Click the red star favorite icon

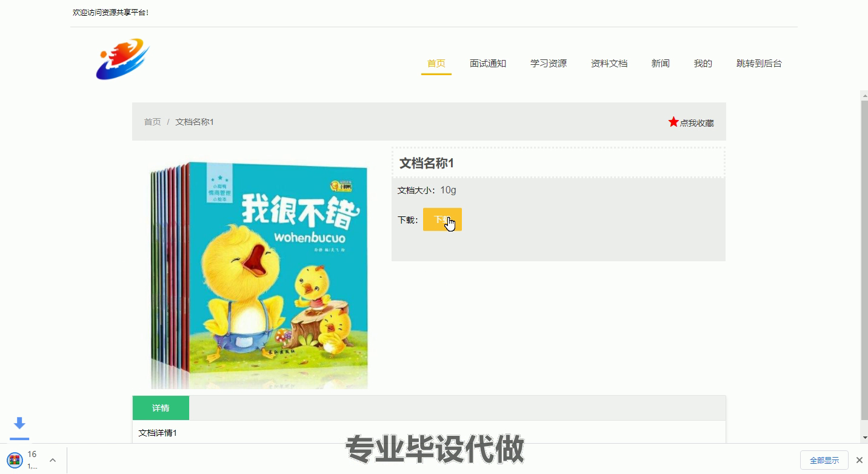pos(673,122)
